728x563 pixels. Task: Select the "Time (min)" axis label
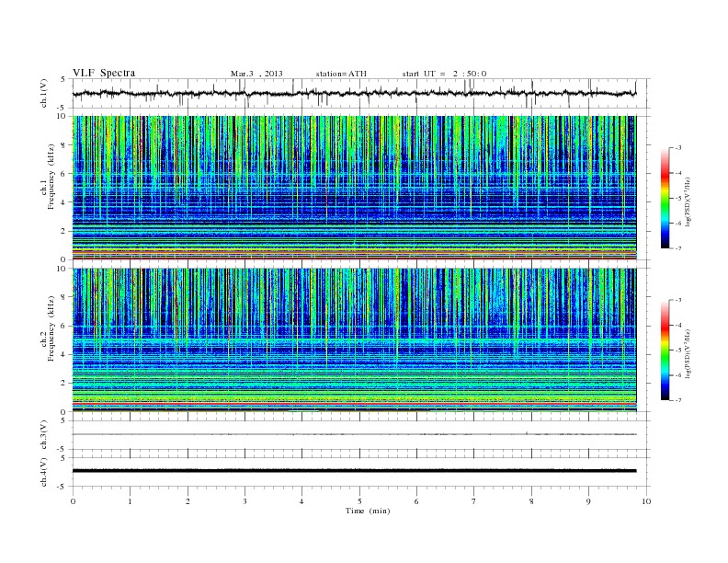(368, 511)
